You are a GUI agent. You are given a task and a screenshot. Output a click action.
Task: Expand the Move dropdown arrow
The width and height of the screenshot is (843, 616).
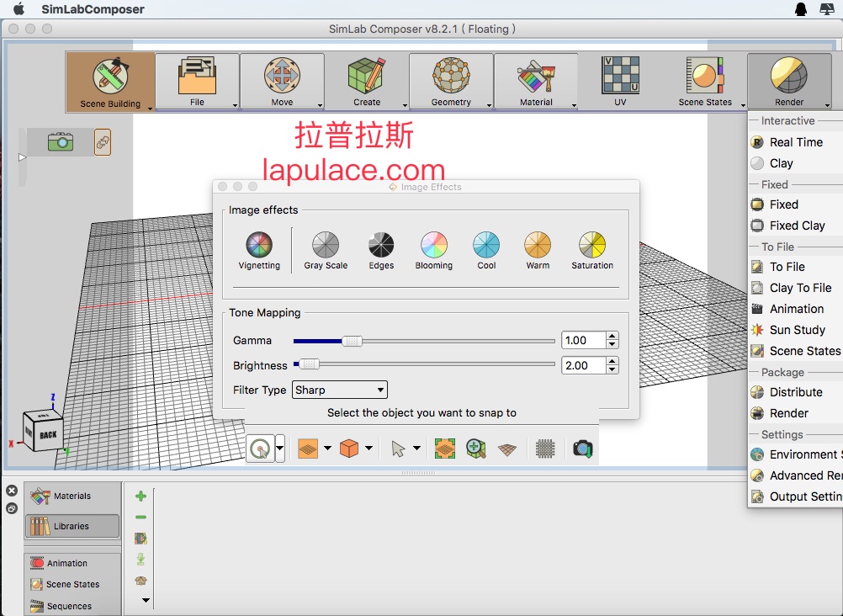(320, 105)
